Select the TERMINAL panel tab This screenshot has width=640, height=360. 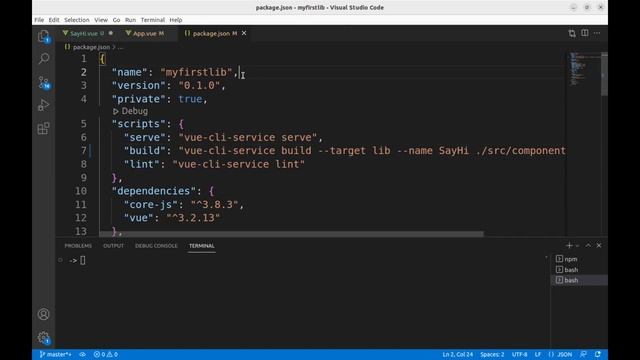pyautogui.click(x=202, y=246)
